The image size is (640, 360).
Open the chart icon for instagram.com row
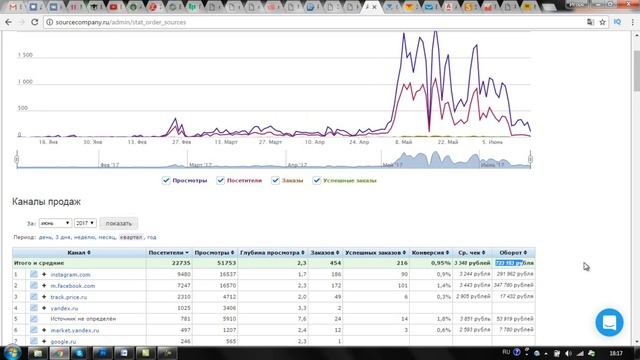[x=33, y=274]
